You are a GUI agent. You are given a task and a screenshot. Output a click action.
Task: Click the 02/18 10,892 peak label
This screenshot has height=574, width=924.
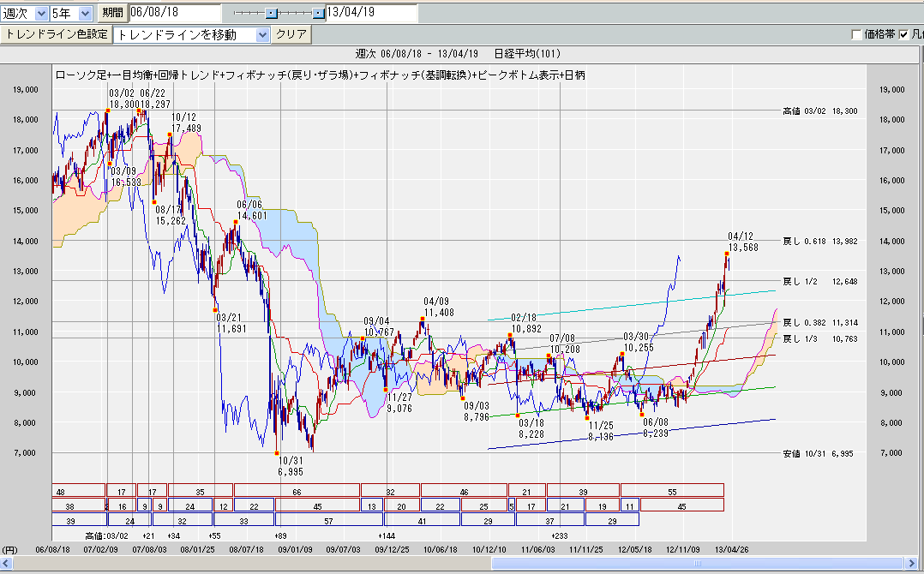525,324
